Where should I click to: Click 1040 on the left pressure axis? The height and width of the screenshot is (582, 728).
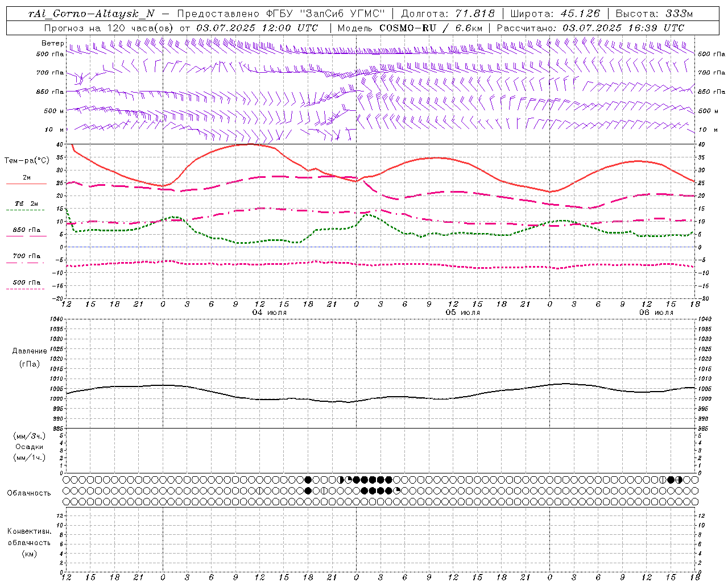pos(57,319)
